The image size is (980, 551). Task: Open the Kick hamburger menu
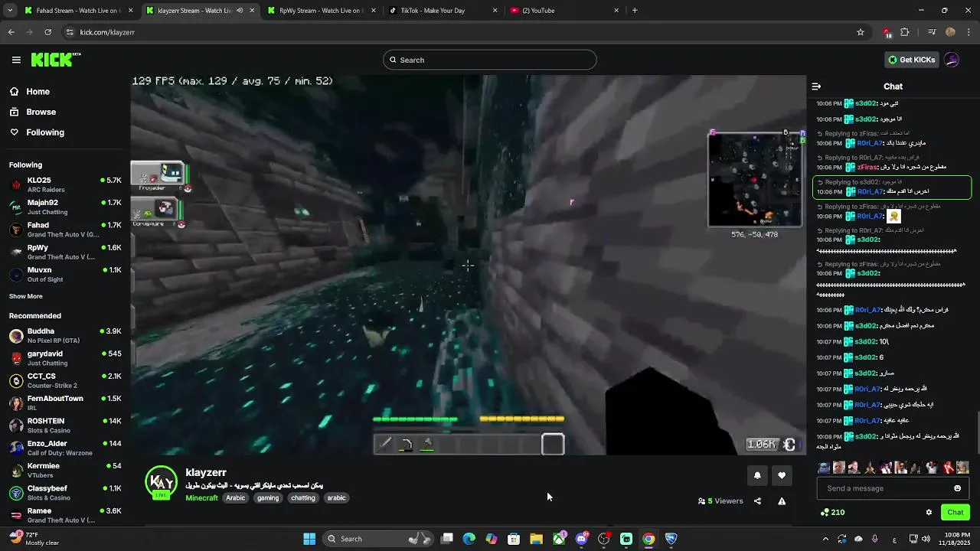[16, 60]
